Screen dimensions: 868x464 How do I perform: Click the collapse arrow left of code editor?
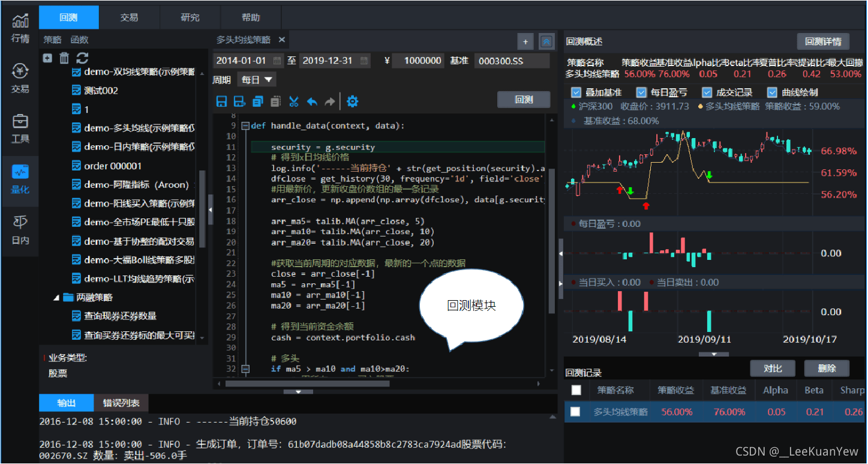(x=211, y=209)
